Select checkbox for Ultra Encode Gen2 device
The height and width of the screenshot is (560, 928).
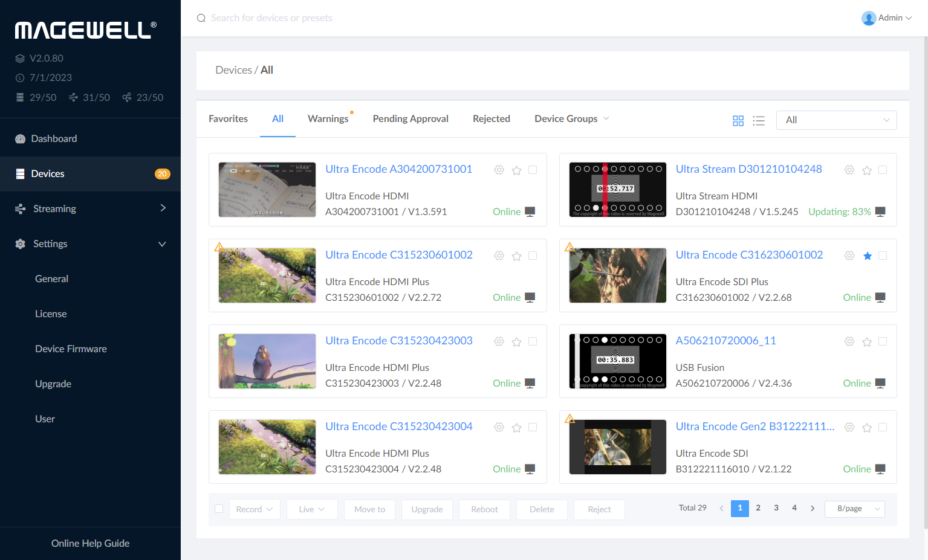[883, 427]
